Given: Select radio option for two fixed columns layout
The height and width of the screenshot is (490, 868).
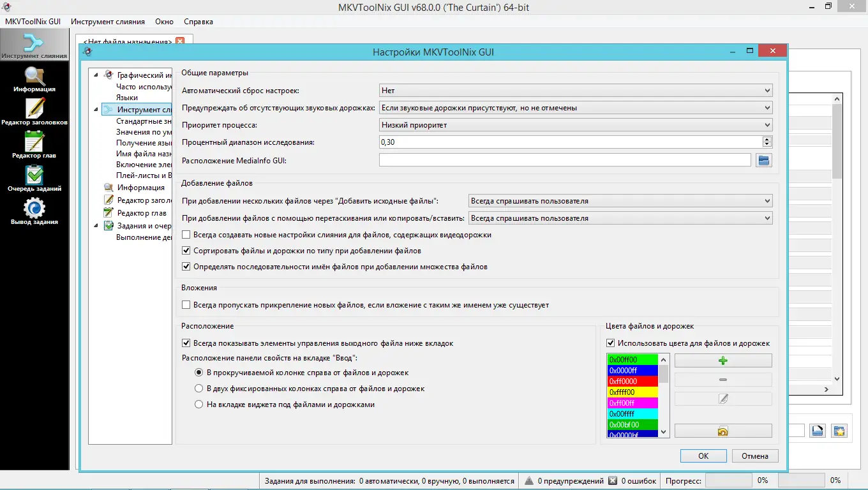Looking at the screenshot, I should point(198,389).
